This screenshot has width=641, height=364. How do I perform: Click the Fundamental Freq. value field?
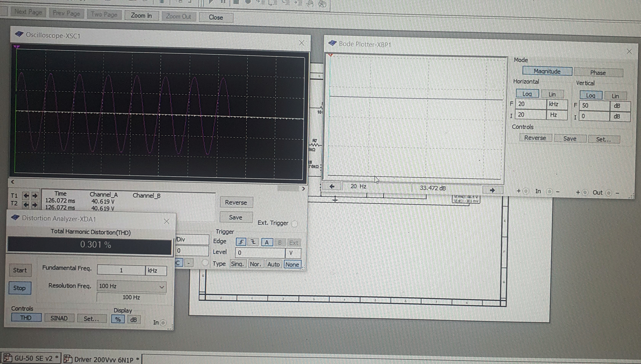121,270
